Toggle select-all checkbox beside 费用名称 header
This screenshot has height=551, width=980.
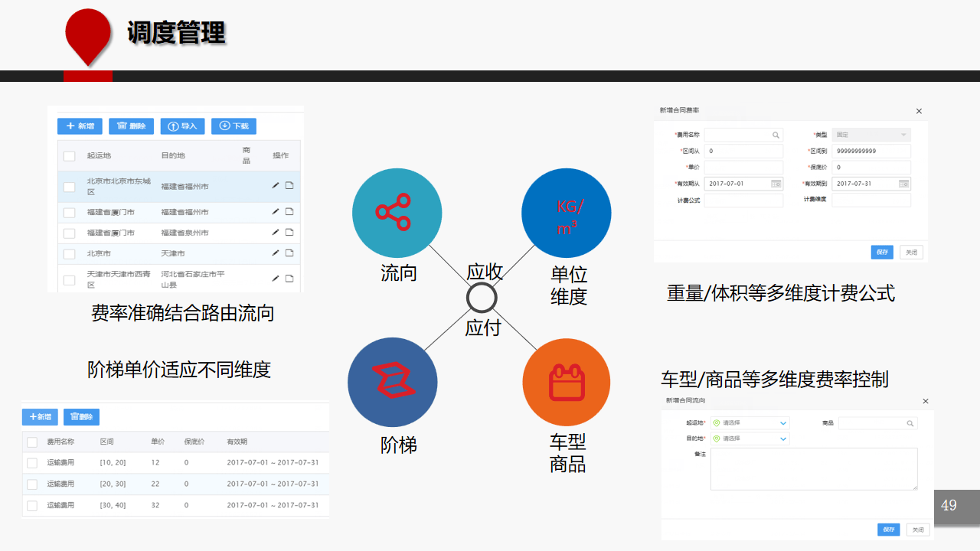[x=32, y=442]
